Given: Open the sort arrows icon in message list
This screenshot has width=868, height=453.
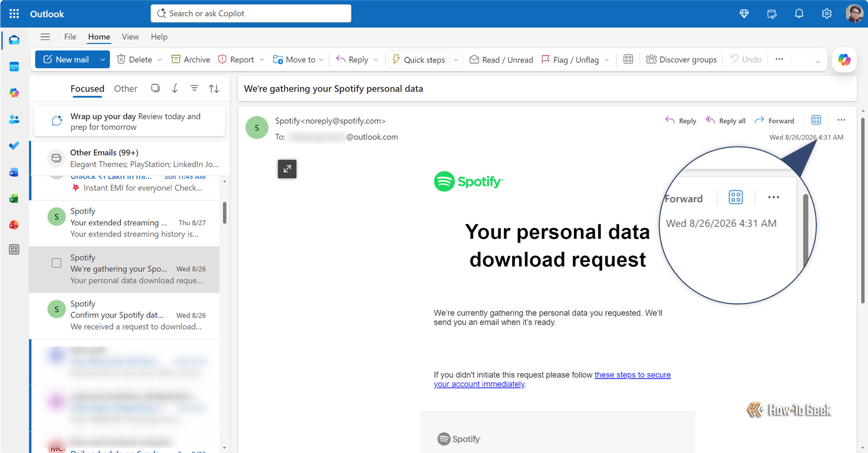Looking at the screenshot, I should click(214, 88).
